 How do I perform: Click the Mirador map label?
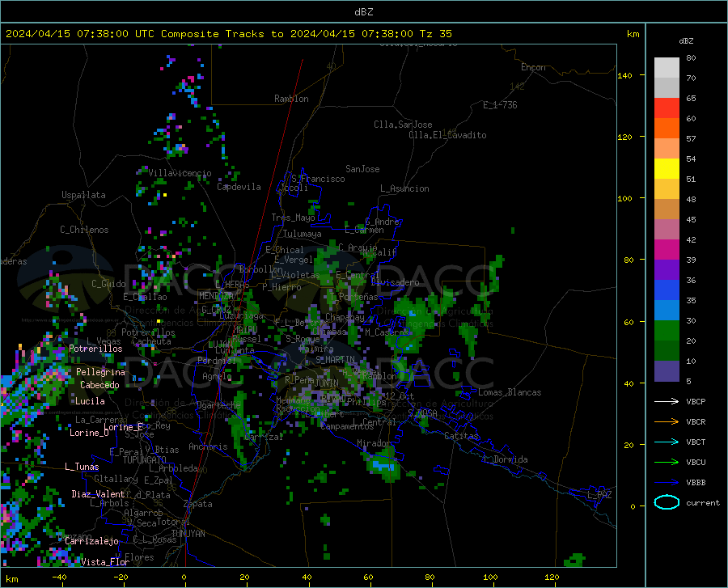[374, 443]
